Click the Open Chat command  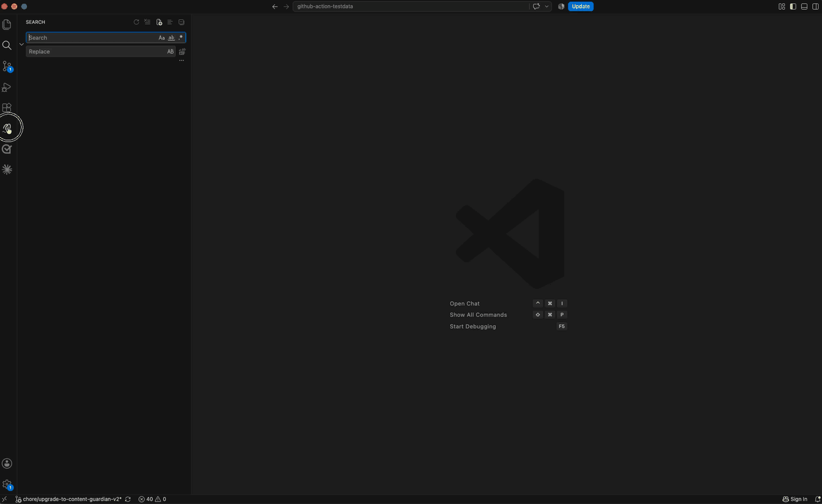(465, 304)
